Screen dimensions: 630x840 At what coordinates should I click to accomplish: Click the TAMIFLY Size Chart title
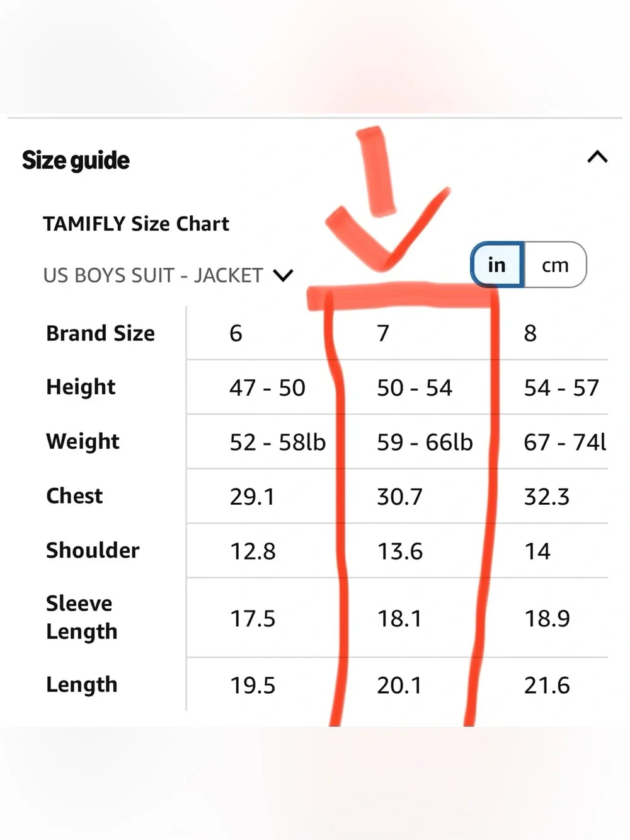click(x=136, y=224)
